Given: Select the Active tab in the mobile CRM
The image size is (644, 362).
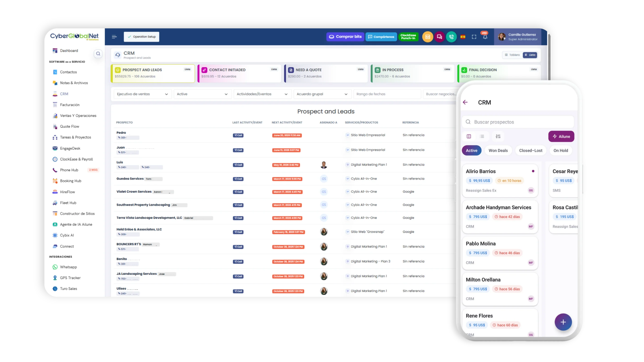Looking at the screenshot, I should pyautogui.click(x=472, y=150).
